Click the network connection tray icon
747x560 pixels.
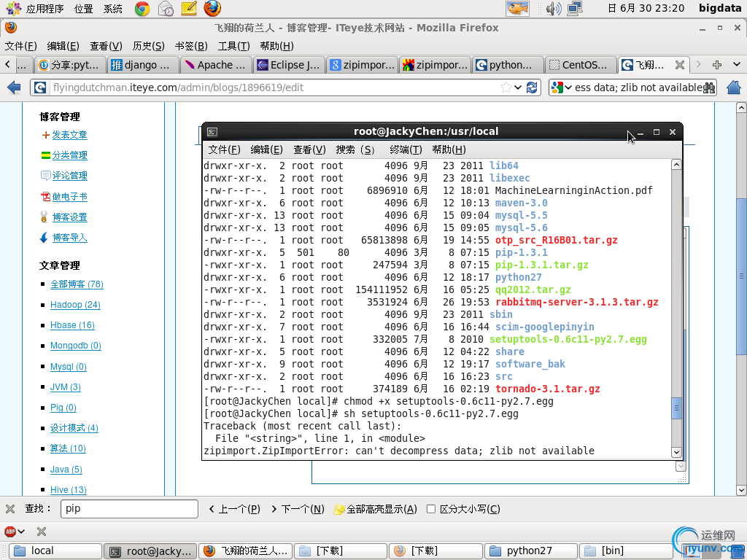pyautogui.click(x=575, y=9)
